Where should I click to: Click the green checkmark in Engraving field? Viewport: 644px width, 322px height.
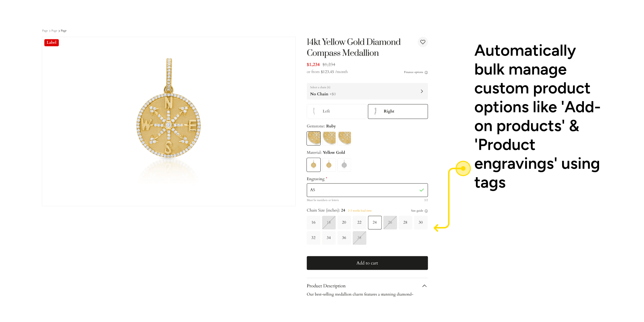[x=421, y=190]
